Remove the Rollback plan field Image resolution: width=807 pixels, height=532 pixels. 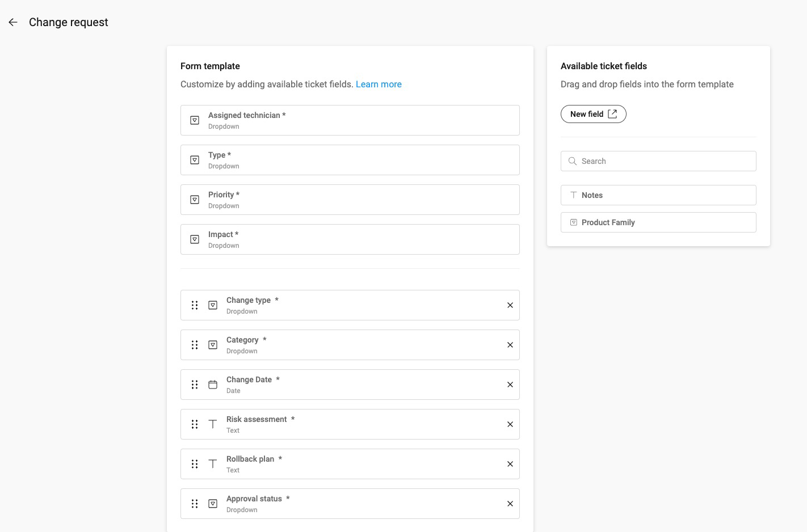point(510,464)
